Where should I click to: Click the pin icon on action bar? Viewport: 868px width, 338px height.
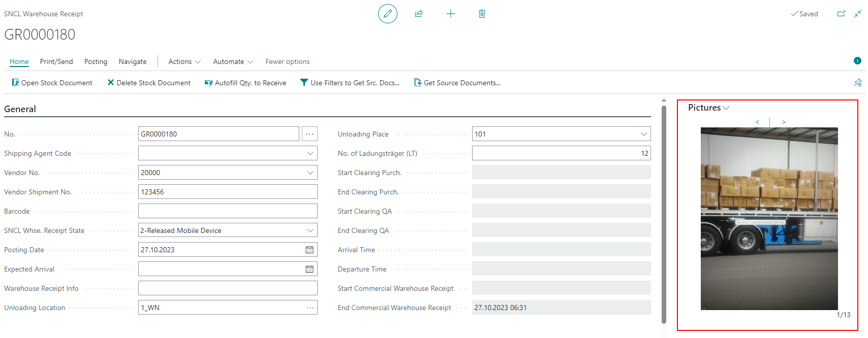[x=857, y=83]
